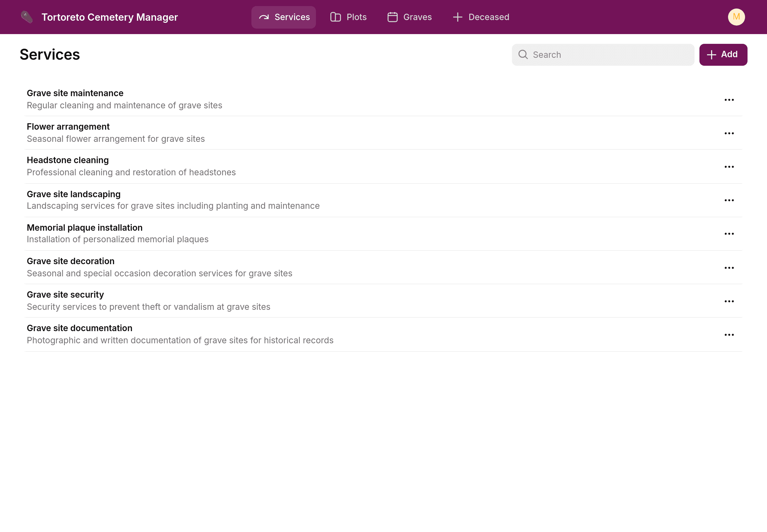Click the Search input field
The height and width of the screenshot is (532, 767).
603,55
